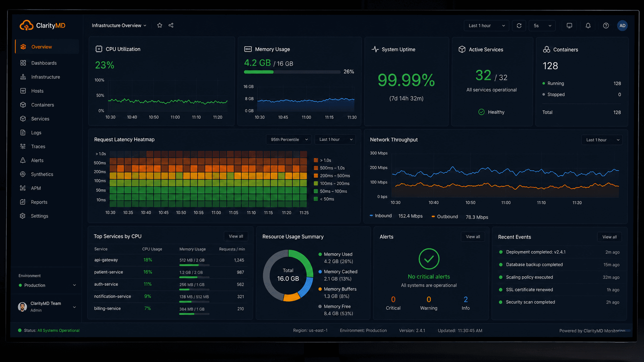Click the Healthy status check icon

pyautogui.click(x=481, y=112)
